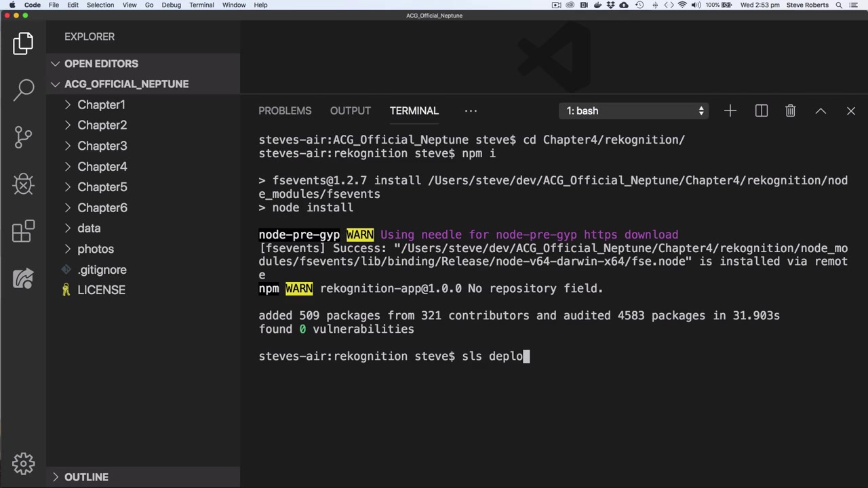
Task: Open panel's more actions ellipsis
Action: (471, 110)
